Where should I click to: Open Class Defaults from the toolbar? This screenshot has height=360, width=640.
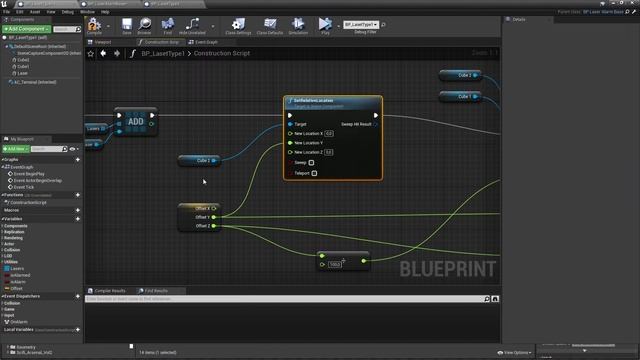[270, 26]
